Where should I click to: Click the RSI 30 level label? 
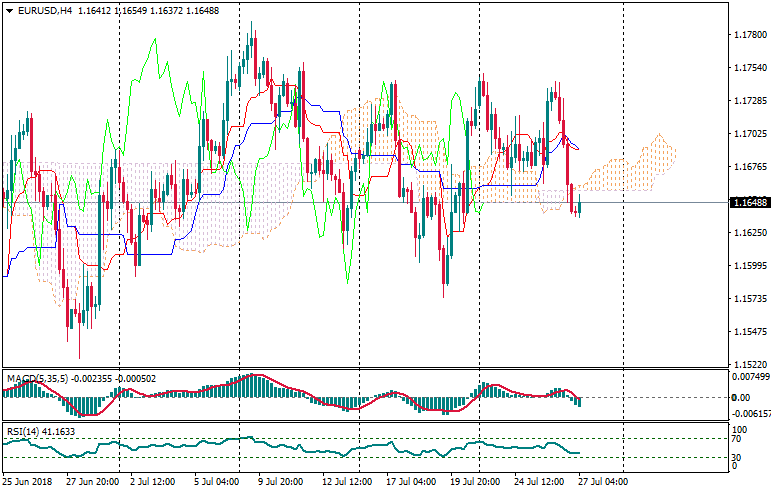click(735, 458)
